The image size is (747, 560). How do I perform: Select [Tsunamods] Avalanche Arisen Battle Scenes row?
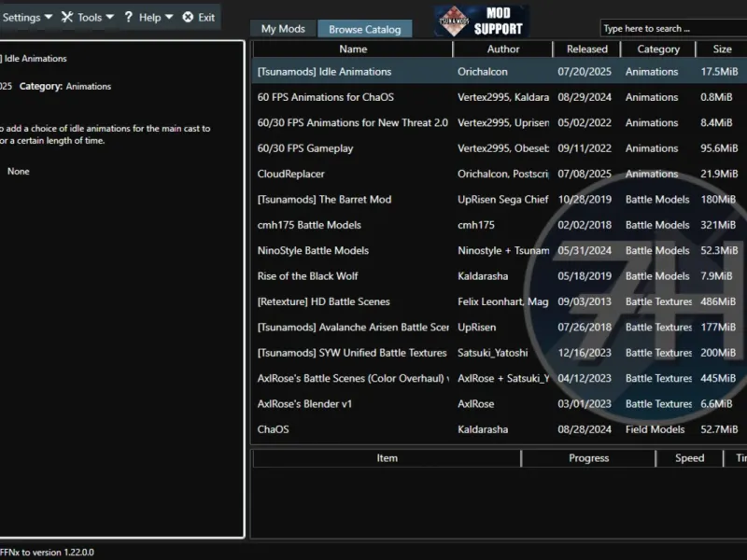500,328
